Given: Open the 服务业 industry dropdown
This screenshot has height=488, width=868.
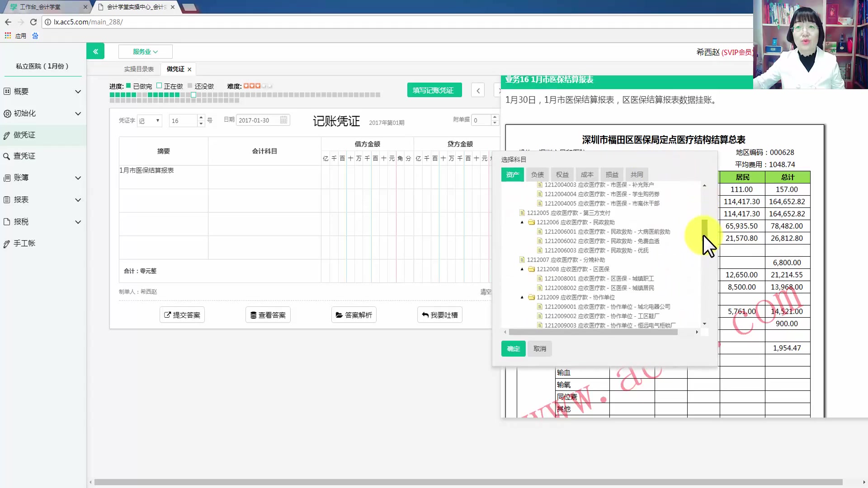Looking at the screenshot, I should (x=145, y=52).
